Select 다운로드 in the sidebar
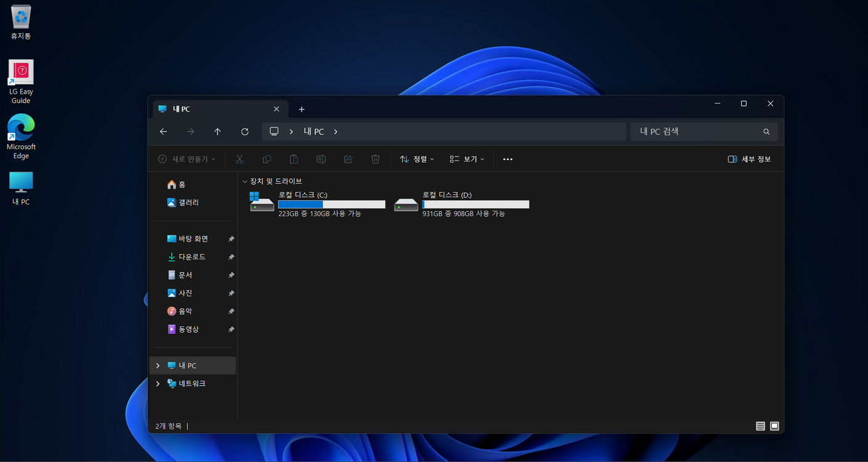 tap(192, 257)
